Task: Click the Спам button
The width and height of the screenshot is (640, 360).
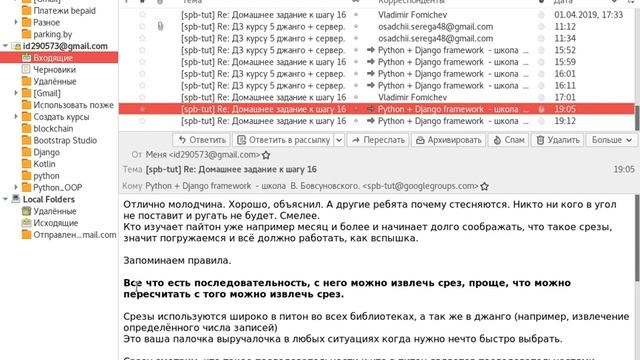Action: coord(509,140)
